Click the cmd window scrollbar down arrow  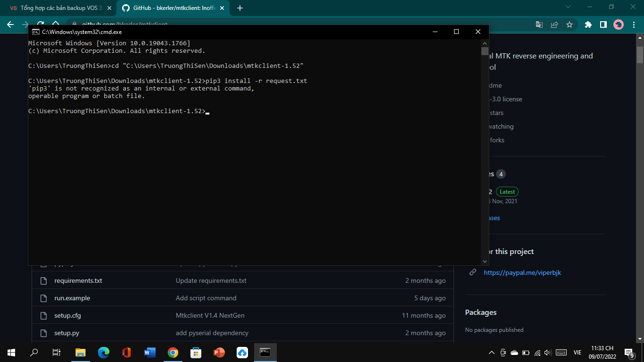tap(485, 261)
